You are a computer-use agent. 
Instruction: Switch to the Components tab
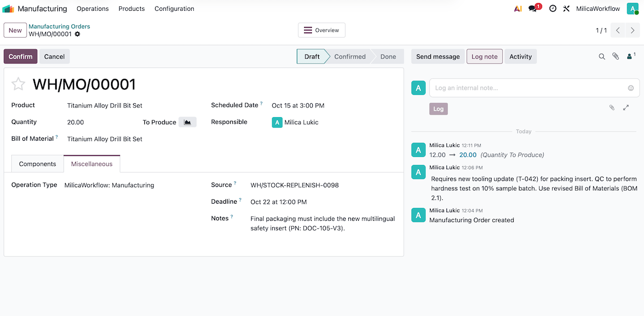click(x=37, y=163)
